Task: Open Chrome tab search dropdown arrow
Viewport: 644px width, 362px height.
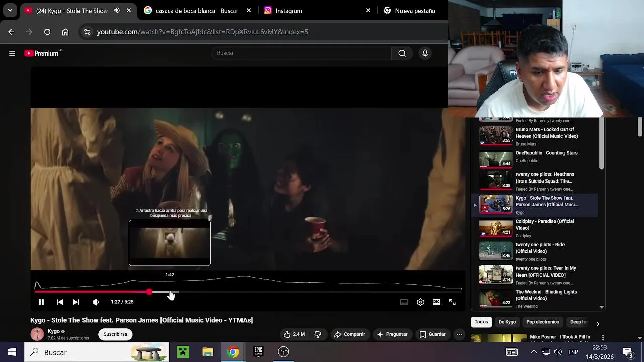Action: tap(10, 10)
